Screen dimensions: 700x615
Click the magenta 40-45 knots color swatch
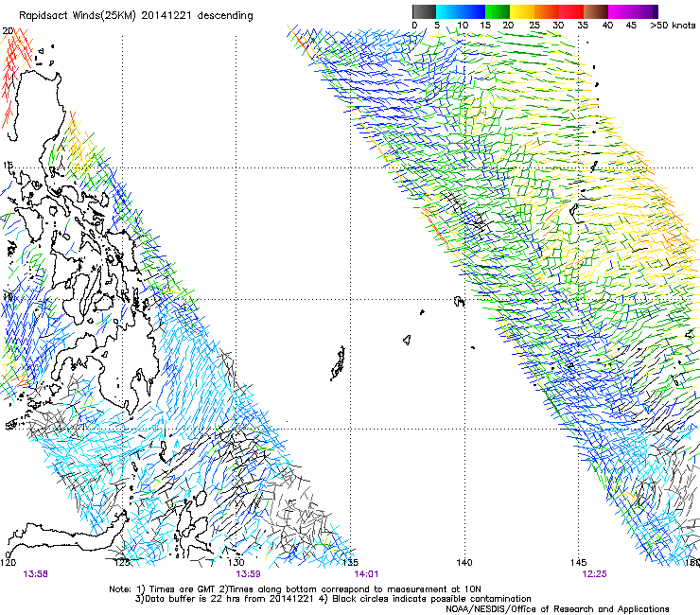[x=621, y=11]
